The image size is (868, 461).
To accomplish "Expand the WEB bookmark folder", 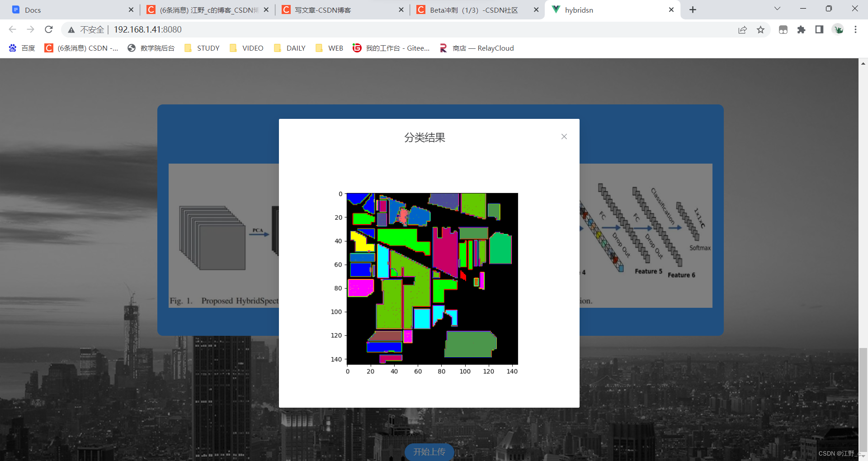I will point(329,48).
